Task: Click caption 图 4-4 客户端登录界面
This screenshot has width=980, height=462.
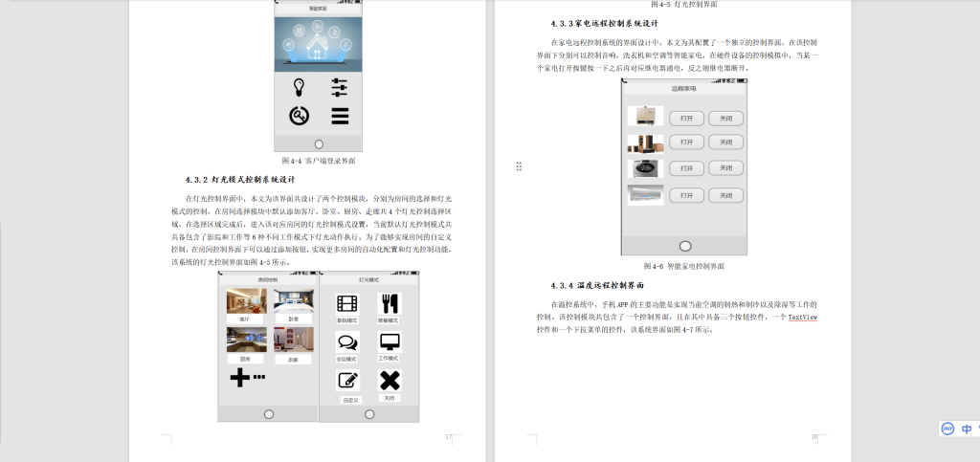Action: tap(318, 161)
